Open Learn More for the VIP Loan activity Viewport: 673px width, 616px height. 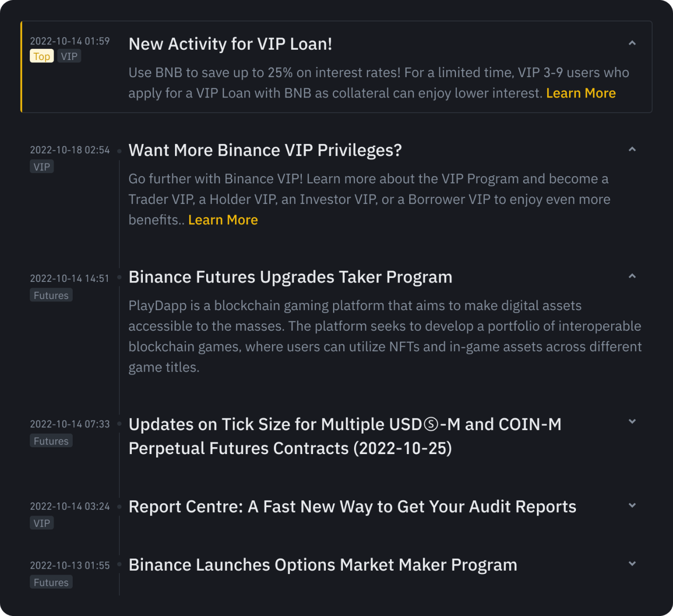click(x=581, y=93)
